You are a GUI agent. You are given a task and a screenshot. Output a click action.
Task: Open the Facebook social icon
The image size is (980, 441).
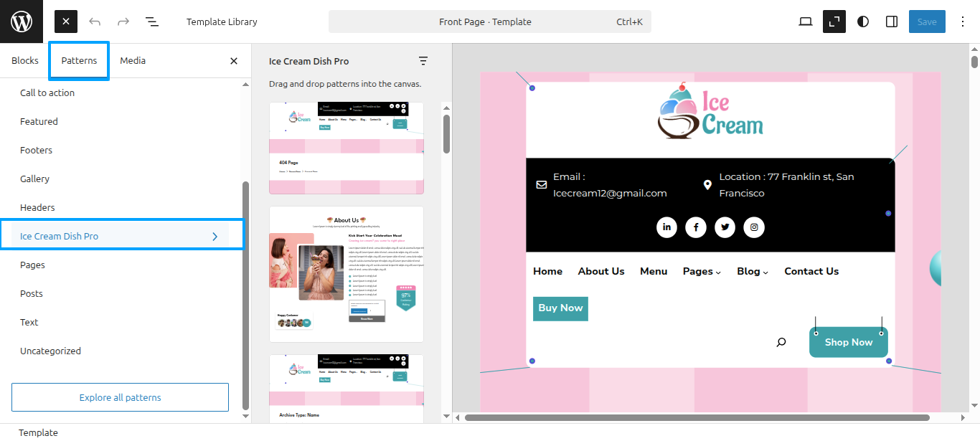coord(696,227)
